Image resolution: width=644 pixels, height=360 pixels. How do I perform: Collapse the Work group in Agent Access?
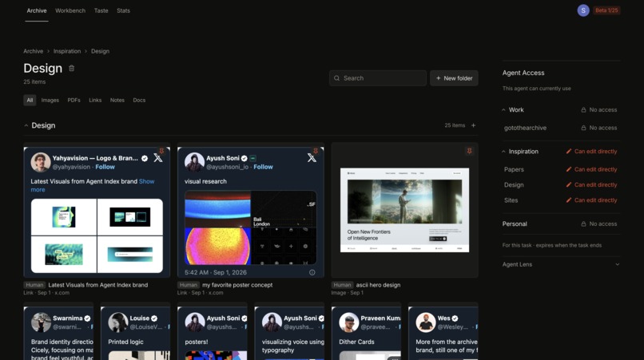click(x=503, y=110)
